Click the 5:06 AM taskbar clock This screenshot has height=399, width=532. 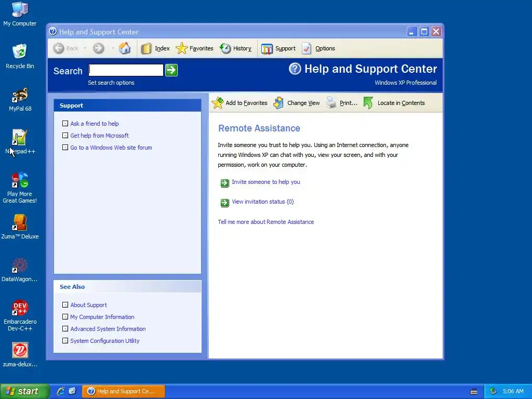click(513, 391)
